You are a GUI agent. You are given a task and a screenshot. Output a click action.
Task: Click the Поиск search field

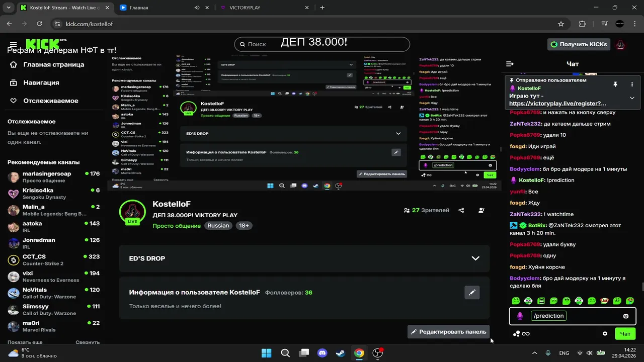point(322,44)
